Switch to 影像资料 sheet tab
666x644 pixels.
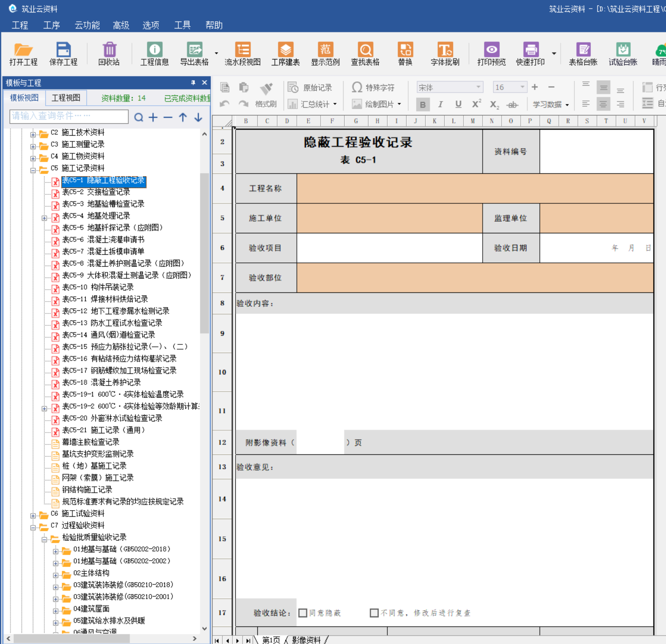click(x=306, y=640)
